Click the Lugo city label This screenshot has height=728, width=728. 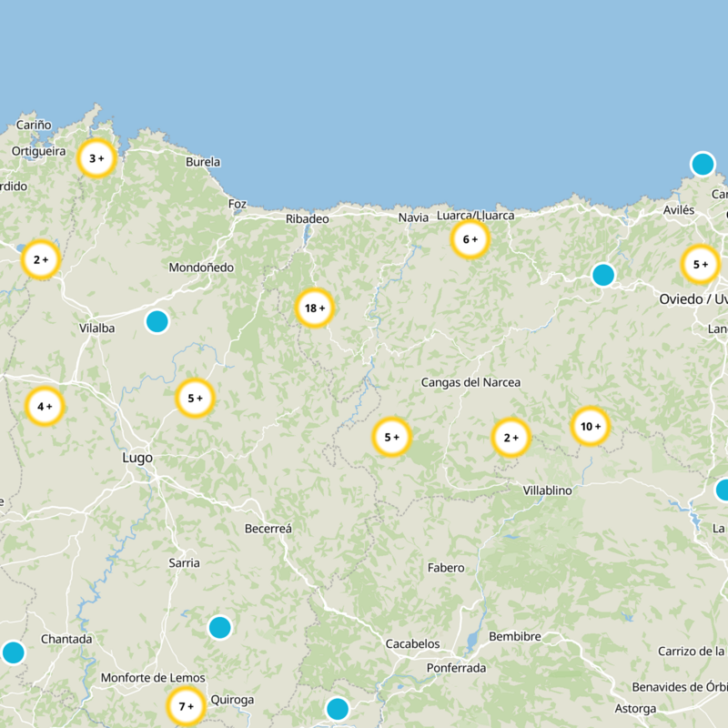pyautogui.click(x=137, y=459)
